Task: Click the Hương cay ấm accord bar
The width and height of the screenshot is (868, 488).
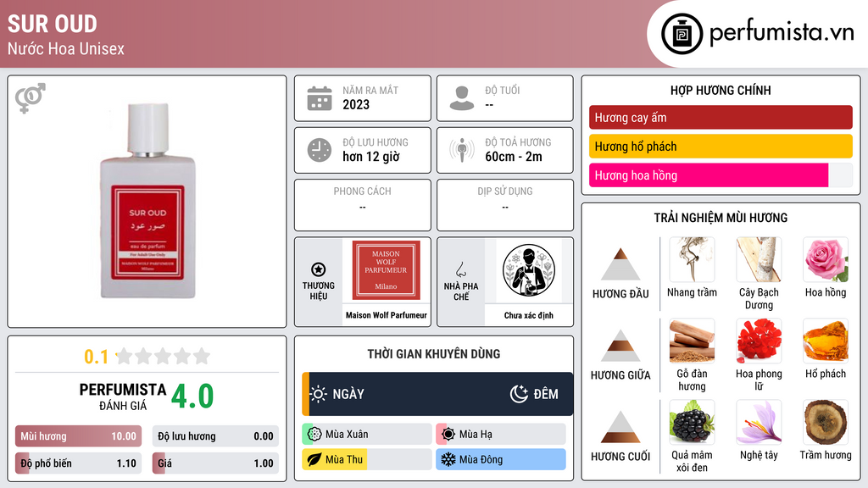Action: pyautogui.click(x=721, y=117)
